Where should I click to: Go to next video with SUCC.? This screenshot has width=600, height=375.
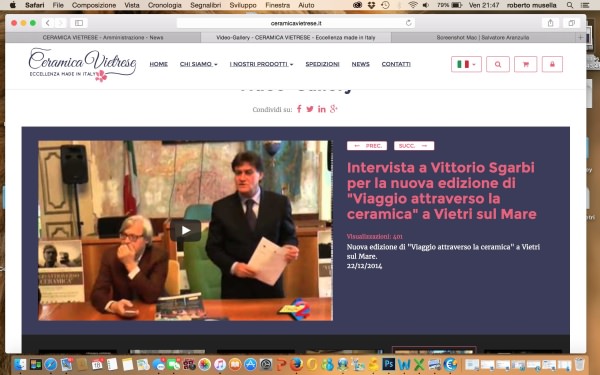click(x=414, y=146)
